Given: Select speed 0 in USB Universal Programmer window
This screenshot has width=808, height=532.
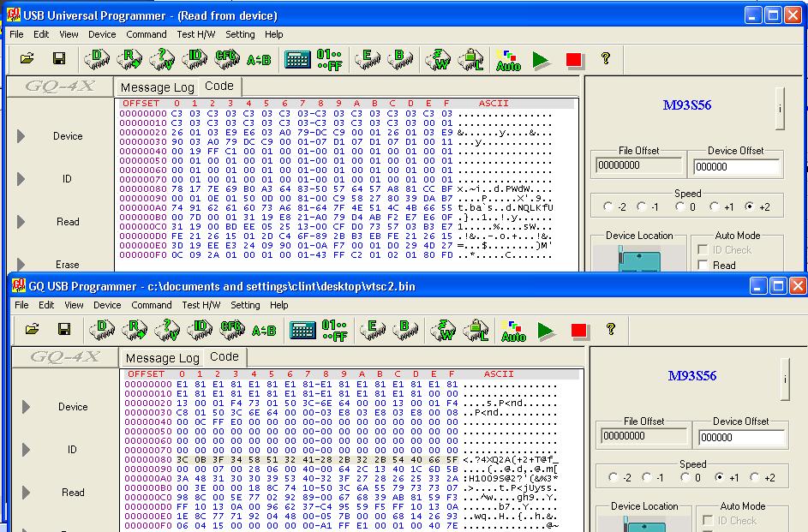Looking at the screenshot, I should [680, 206].
